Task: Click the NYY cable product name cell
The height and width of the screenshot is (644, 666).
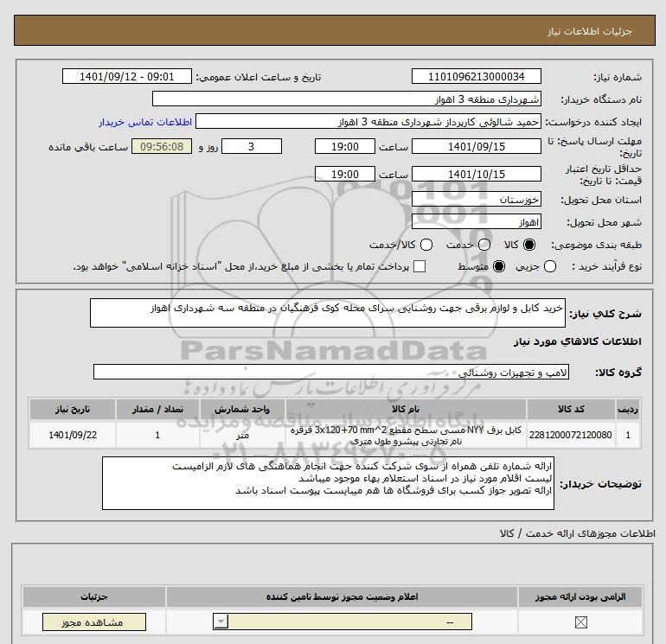Action: tap(406, 435)
